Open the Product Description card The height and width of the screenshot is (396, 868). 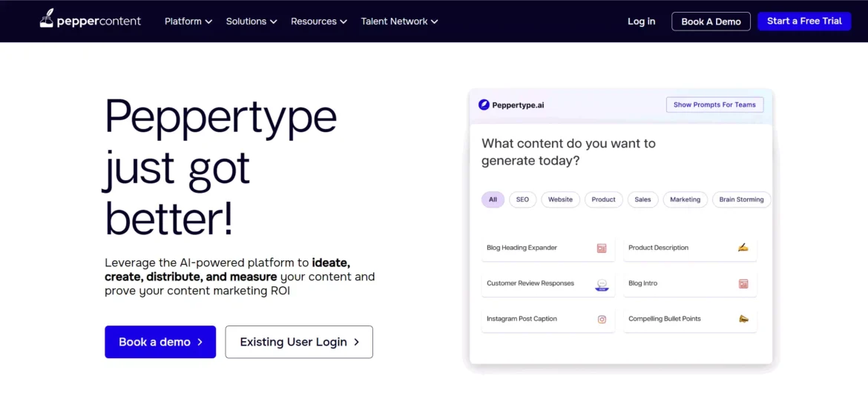pos(690,248)
